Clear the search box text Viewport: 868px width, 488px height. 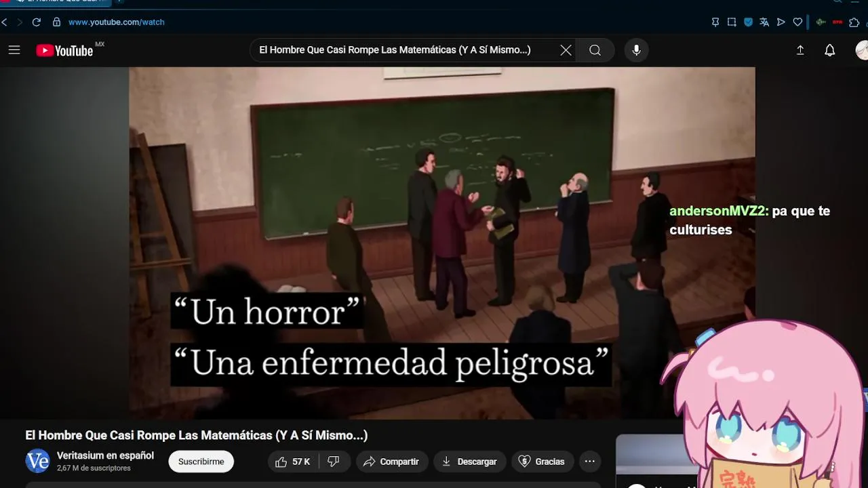pos(566,50)
